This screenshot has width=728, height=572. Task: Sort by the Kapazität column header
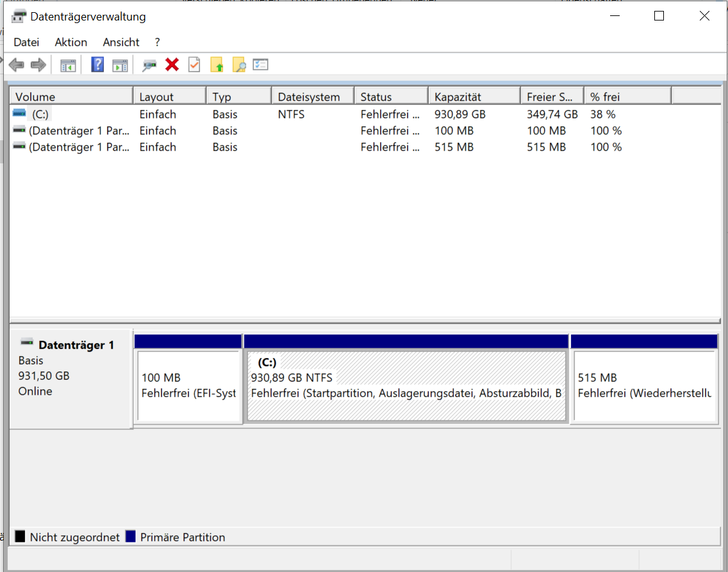click(474, 97)
